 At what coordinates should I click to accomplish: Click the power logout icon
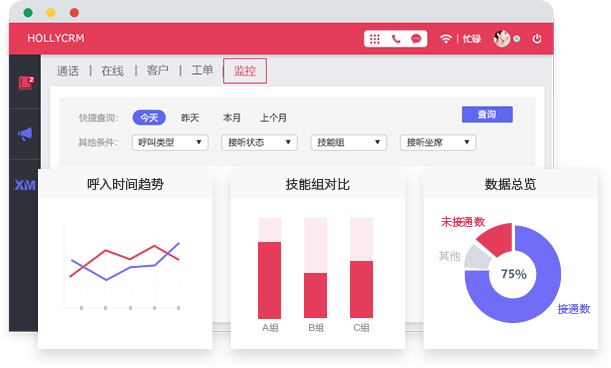pos(537,39)
